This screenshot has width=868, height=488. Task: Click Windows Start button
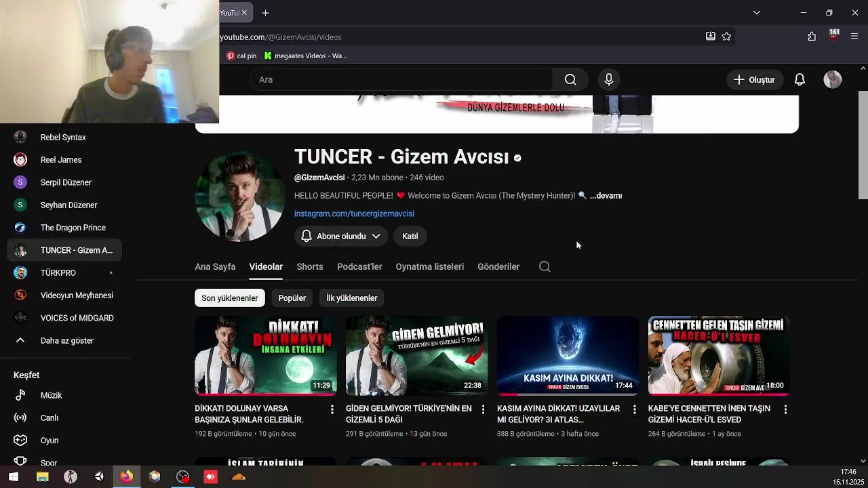pyautogui.click(x=14, y=477)
